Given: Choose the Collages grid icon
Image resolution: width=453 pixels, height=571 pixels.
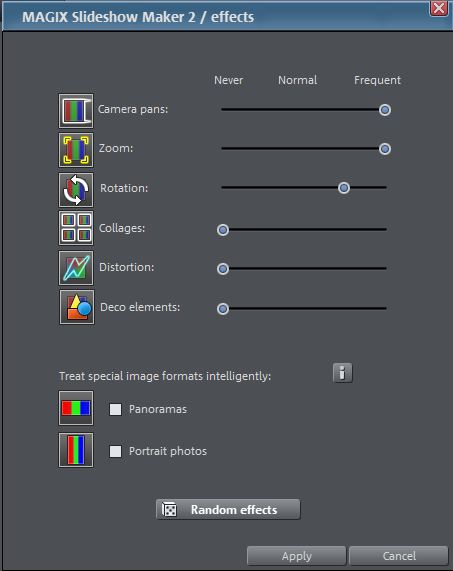Looking at the screenshot, I should point(76,228).
